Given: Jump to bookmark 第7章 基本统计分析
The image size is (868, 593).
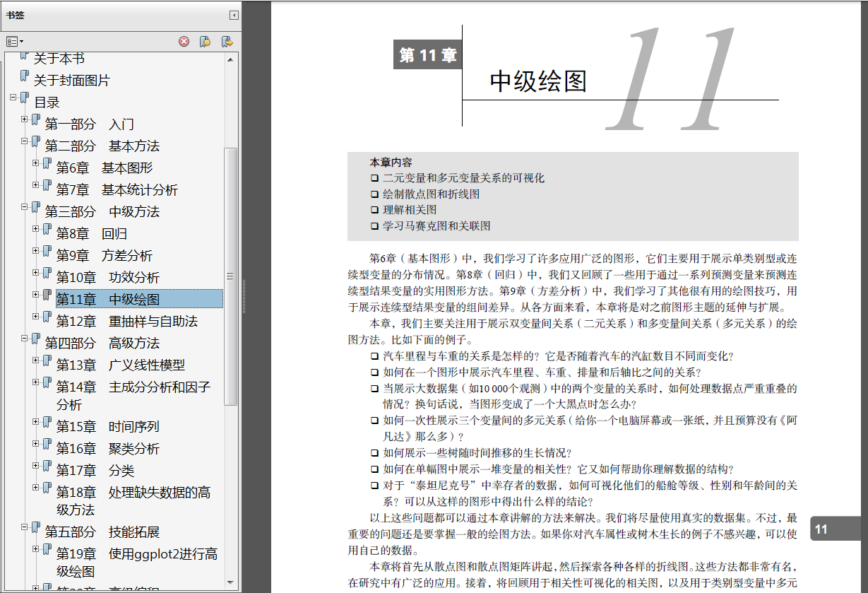Looking at the screenshot, I should point(117,190).
